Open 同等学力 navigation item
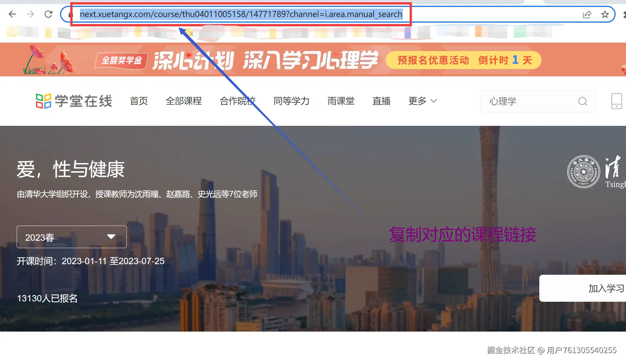The height and width of the screenshot is (364, 626). coord(291,101)
